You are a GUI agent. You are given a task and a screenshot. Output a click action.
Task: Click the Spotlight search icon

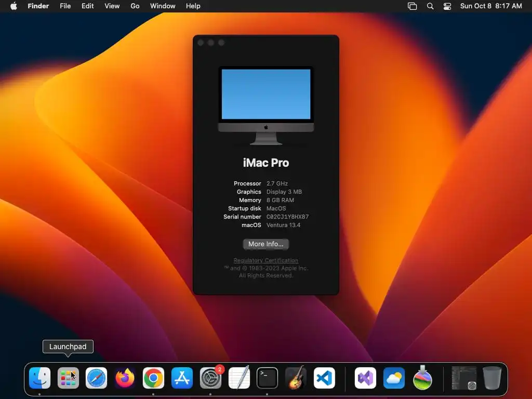pos(430,6)
